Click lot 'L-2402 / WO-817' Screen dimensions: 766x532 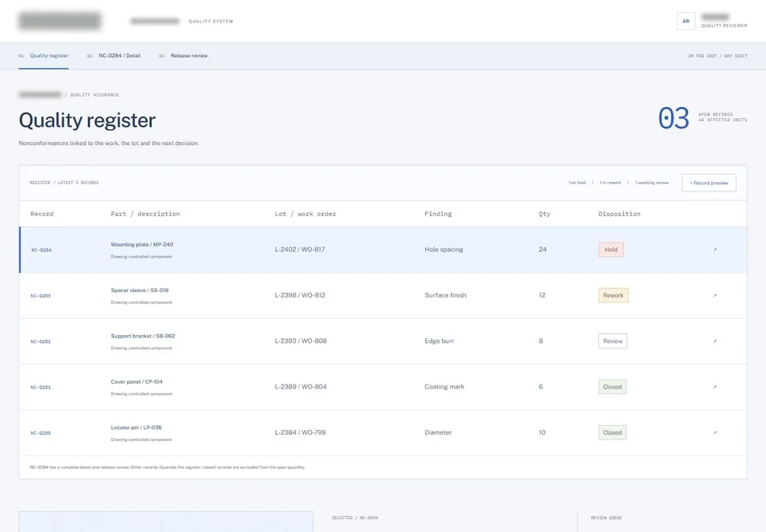tap(299, 250)
